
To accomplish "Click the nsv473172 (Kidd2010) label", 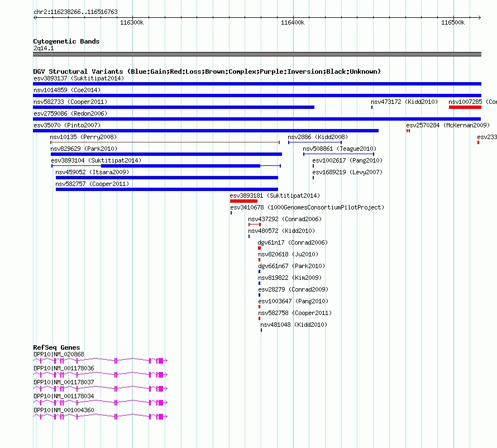I will 404,102.
